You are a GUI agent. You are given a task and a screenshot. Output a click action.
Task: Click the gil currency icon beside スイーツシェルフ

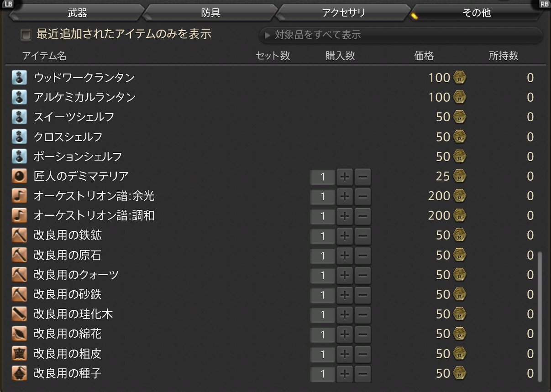[460, 117]
